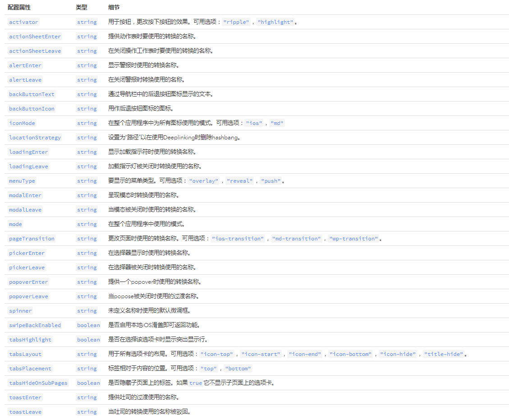Select the "loadingEnter" property name
509x420 pixels.
pos(28,152)
